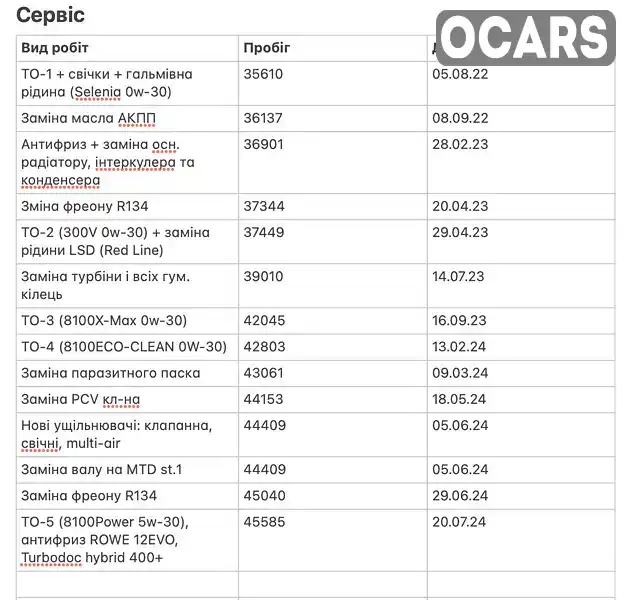Click mileage cell 35610
The height and width of the screenshot is (600, 626).
(333, 83)
